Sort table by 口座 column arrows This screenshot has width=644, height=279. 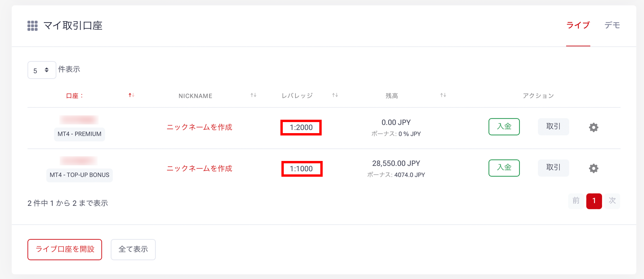[131, 96]
